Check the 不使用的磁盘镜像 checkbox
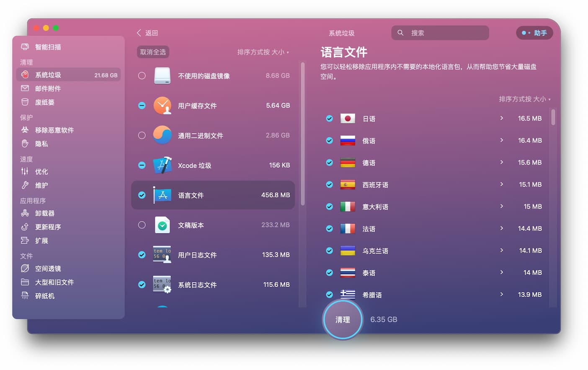Screen dimensions: 588x370 coord(142,75)
